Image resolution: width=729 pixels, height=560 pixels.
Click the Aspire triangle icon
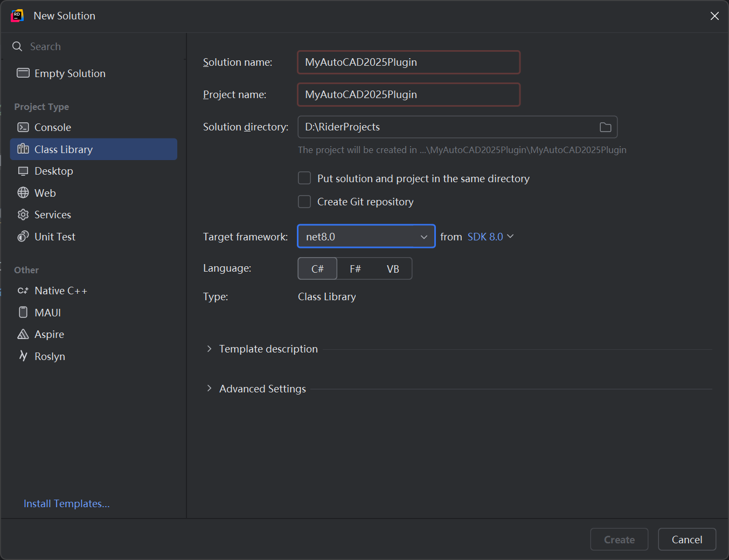[x=23, y=334]
